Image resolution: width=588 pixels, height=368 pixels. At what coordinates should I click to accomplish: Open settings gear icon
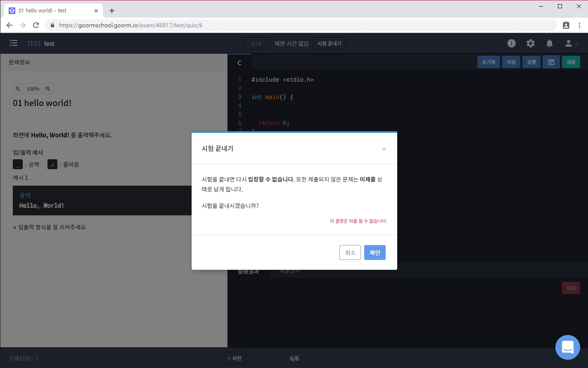pyautogui.click(x=531, y=43)
